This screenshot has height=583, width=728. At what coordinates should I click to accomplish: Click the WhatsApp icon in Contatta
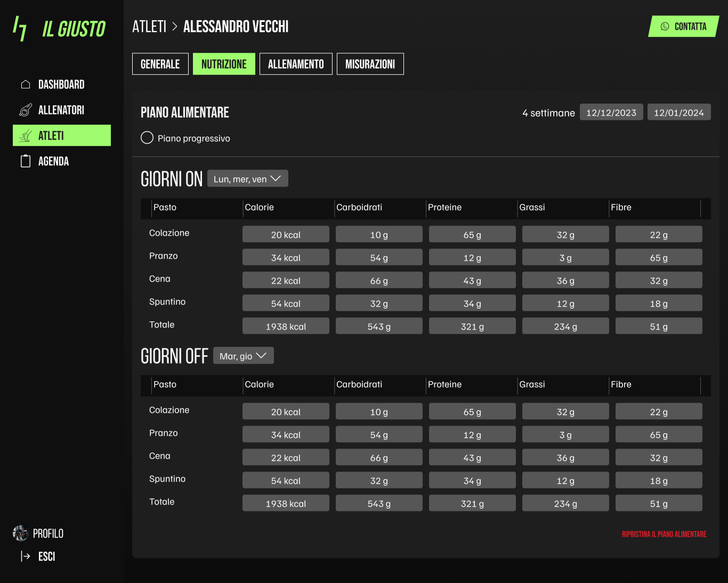click(665, 27)
